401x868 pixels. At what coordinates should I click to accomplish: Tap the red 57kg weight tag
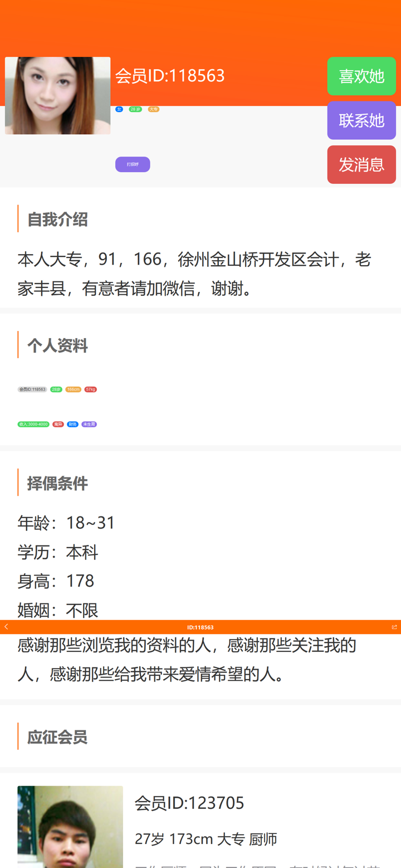91,389
